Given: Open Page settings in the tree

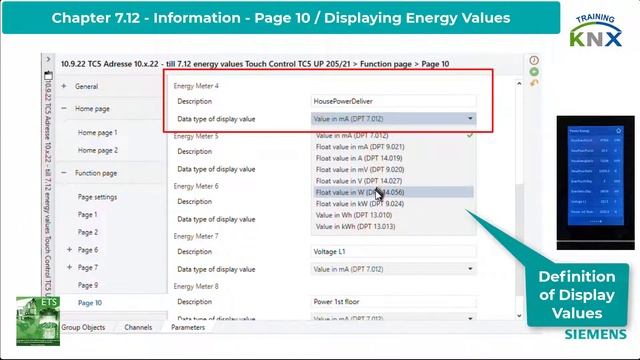Looking at the screenshot, I should click(97, 197).
